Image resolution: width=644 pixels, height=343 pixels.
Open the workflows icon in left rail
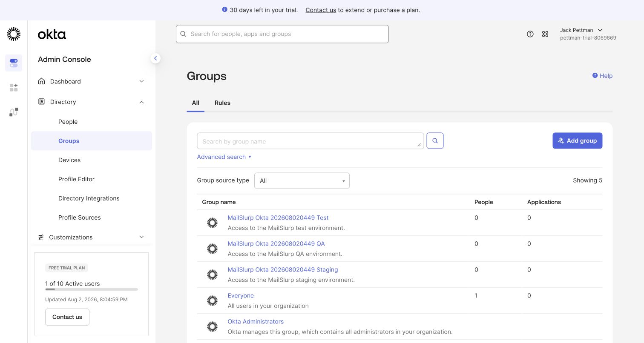pyautogui.click(x=14, y=112)
